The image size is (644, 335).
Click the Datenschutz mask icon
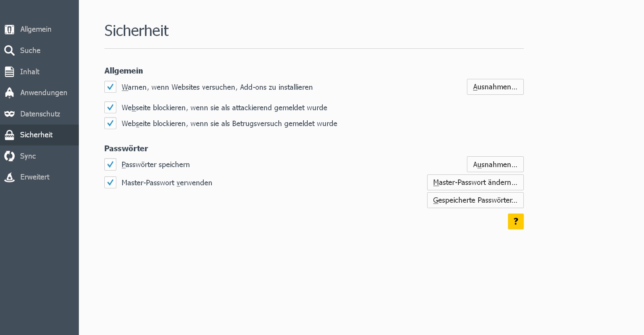click(x=10, y=114)
